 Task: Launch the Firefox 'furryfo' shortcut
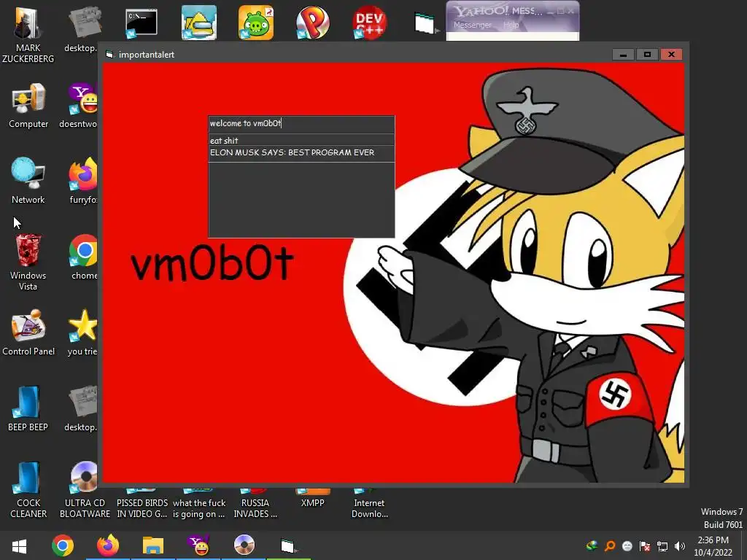coord(83,181)
